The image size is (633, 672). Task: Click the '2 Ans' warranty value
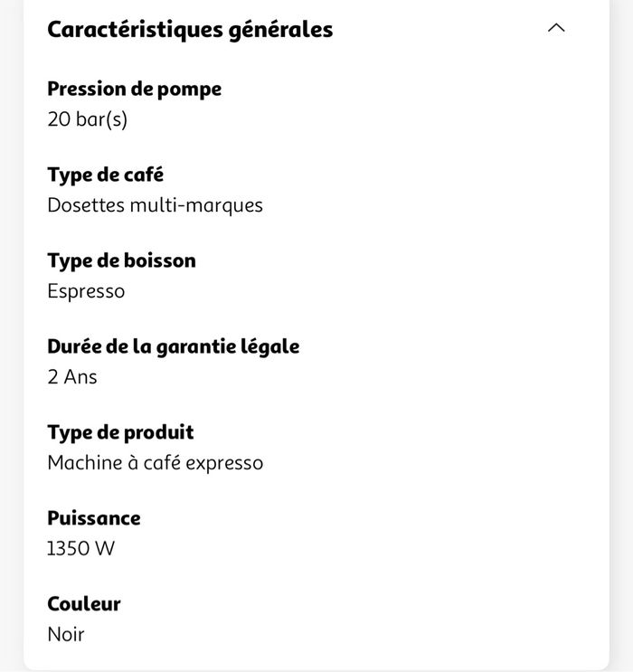pos(72,376)
